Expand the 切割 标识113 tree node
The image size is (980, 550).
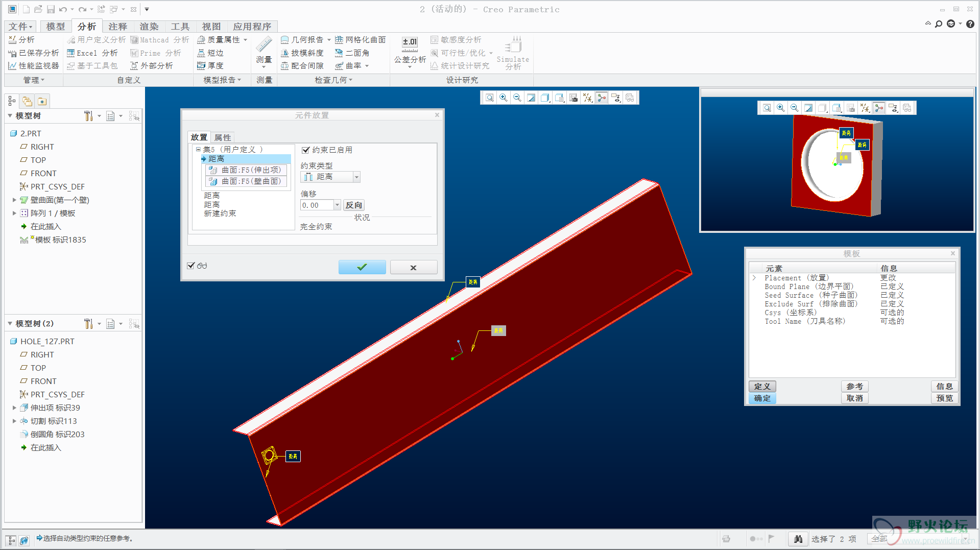pos(14,421)
